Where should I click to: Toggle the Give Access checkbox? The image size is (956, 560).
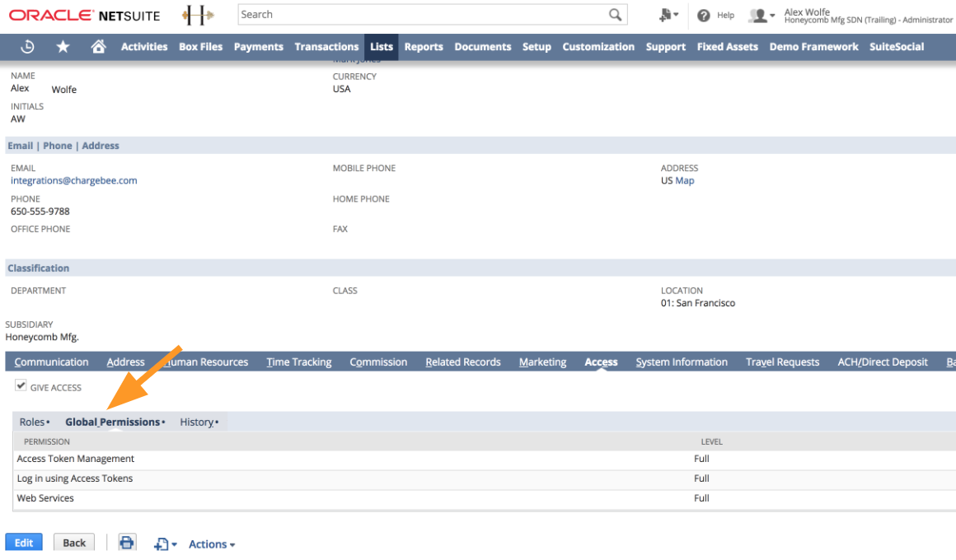click(x=21, y=386)
